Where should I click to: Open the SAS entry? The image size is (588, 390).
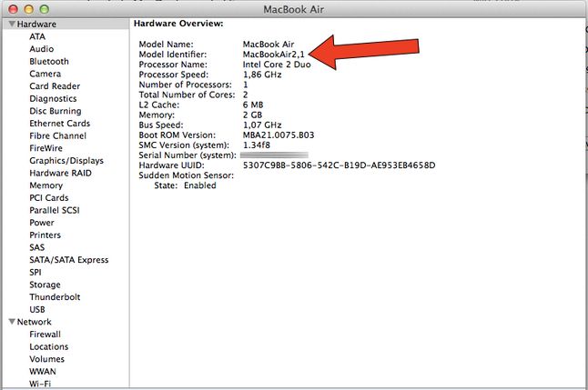pos(36,247)
